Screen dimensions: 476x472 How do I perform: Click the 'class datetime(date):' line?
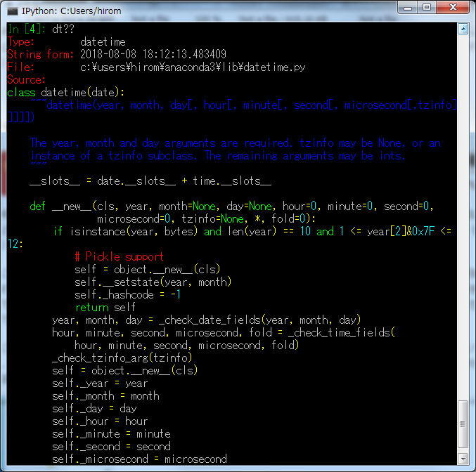(66, 92)
